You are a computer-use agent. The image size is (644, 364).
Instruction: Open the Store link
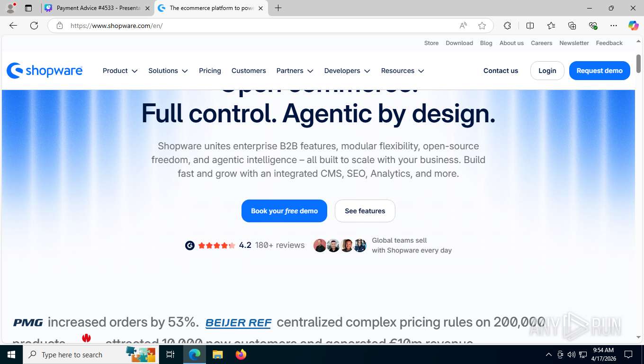(x=431, y=43)
